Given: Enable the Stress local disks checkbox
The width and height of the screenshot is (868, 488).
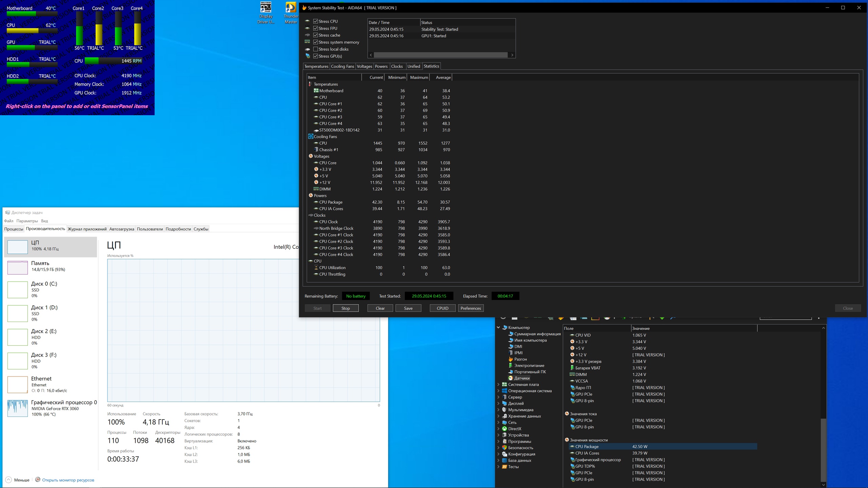Looking at the screenshot, I should 315,49.
